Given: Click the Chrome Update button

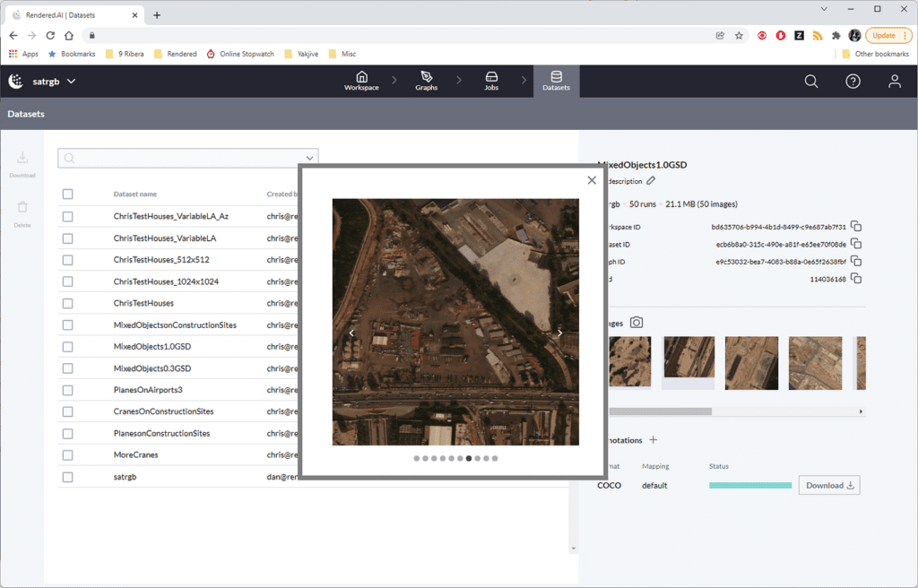Looking at the screenshot, I should click(x=888, y=36).
